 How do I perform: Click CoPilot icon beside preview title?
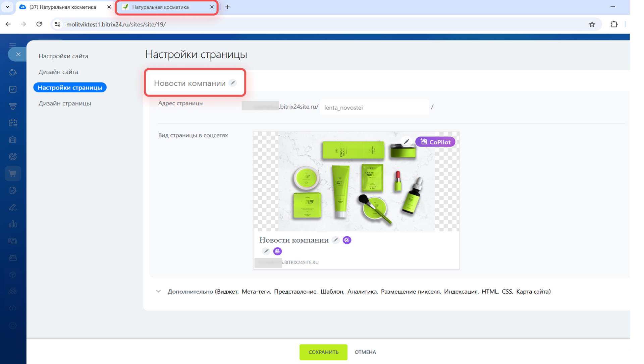tap(347, 240)
